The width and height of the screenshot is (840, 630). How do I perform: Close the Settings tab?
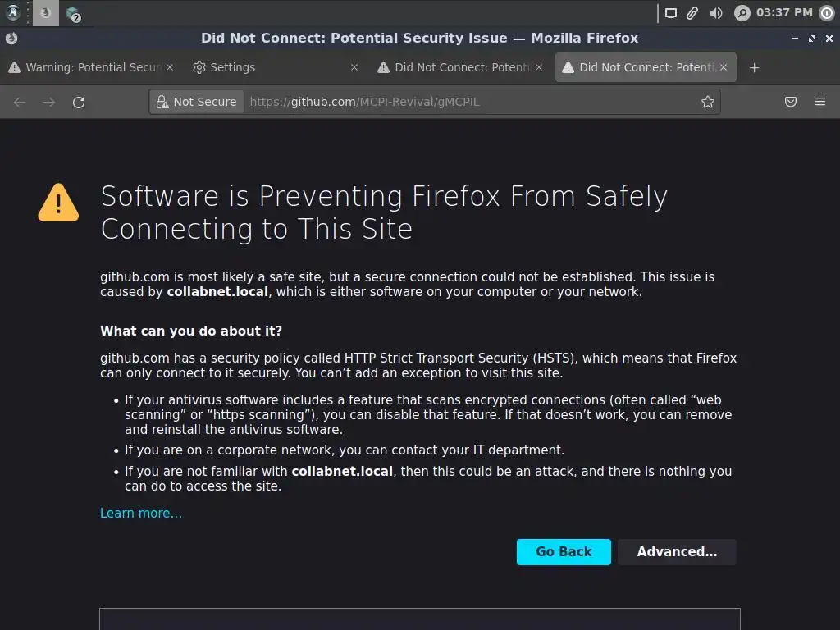coord(354,67)
